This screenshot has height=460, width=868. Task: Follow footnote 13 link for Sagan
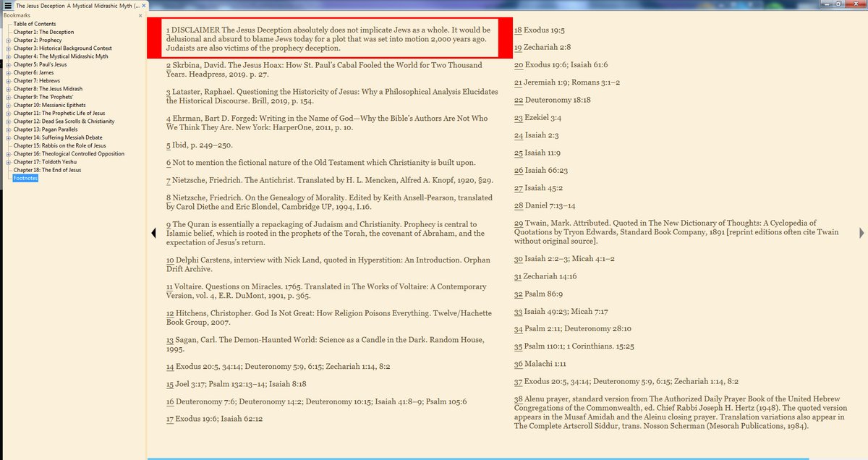[x=170, y=340]
